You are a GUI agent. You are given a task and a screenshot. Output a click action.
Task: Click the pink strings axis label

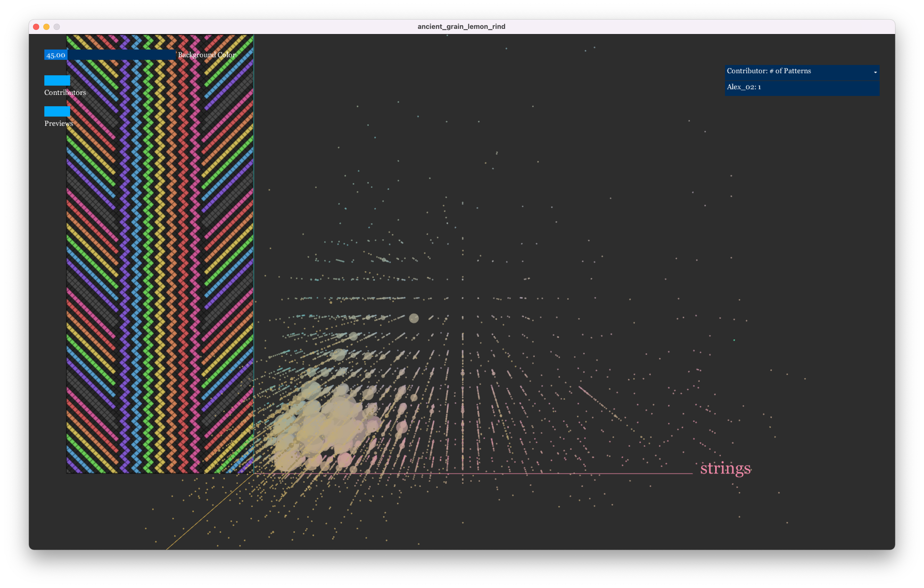point(725,468)
